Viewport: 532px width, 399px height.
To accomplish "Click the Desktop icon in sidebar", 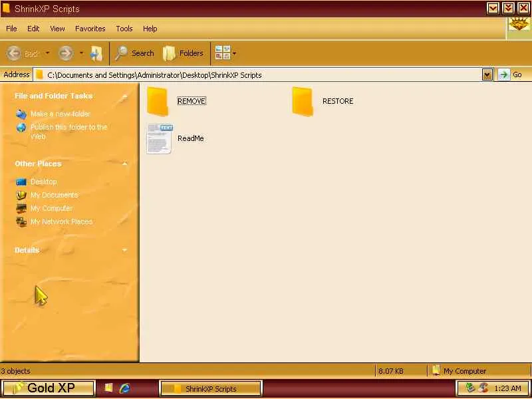I will pos(21,182).
